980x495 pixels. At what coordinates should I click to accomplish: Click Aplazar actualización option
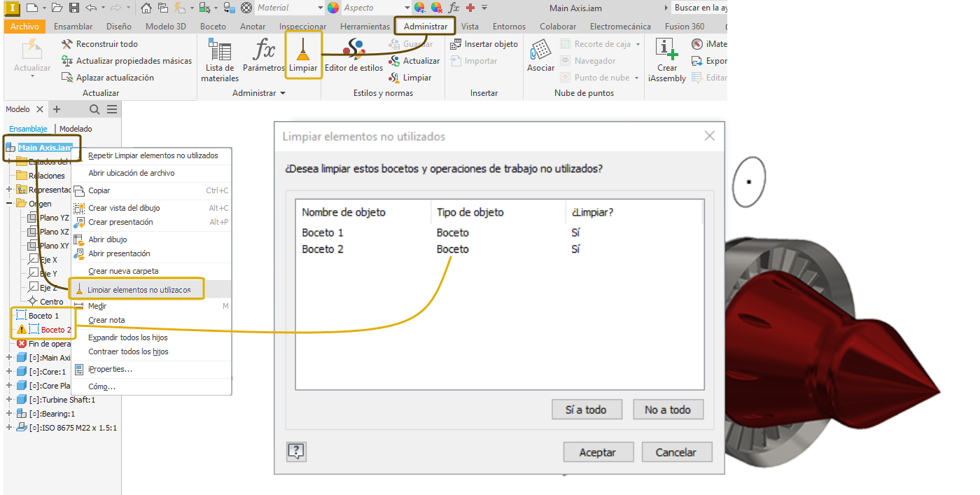[108, 78]
